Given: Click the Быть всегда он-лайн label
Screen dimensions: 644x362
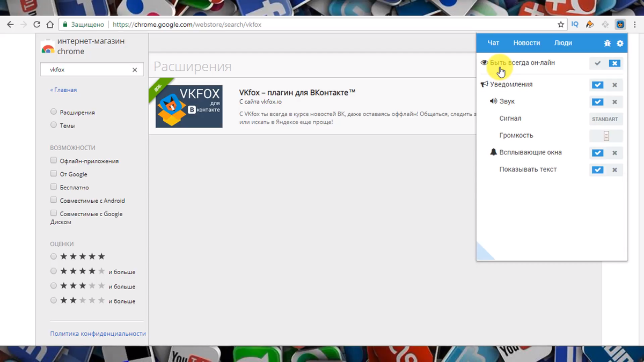Looking at the screenshot, I should pos(522,63).
